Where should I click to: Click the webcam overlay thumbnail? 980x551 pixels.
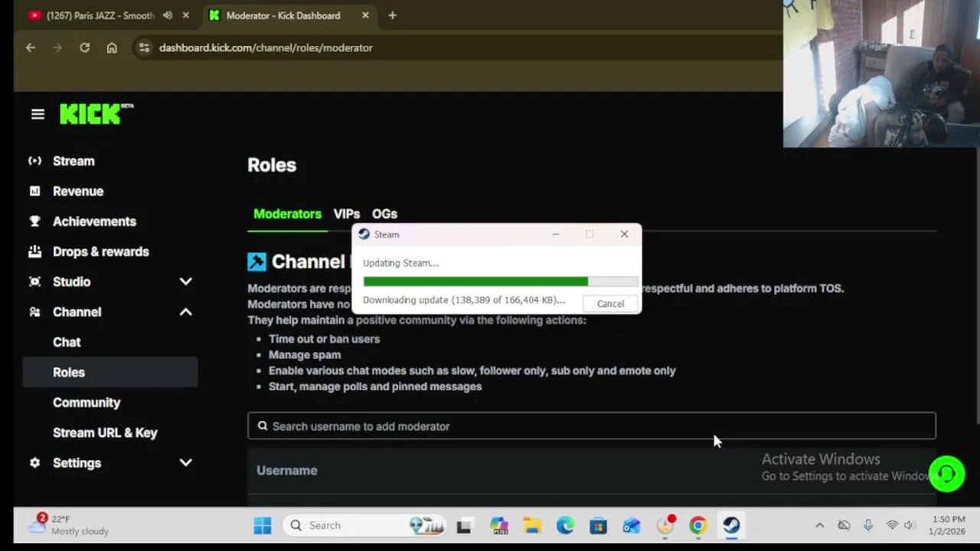(x=881, y=73)
